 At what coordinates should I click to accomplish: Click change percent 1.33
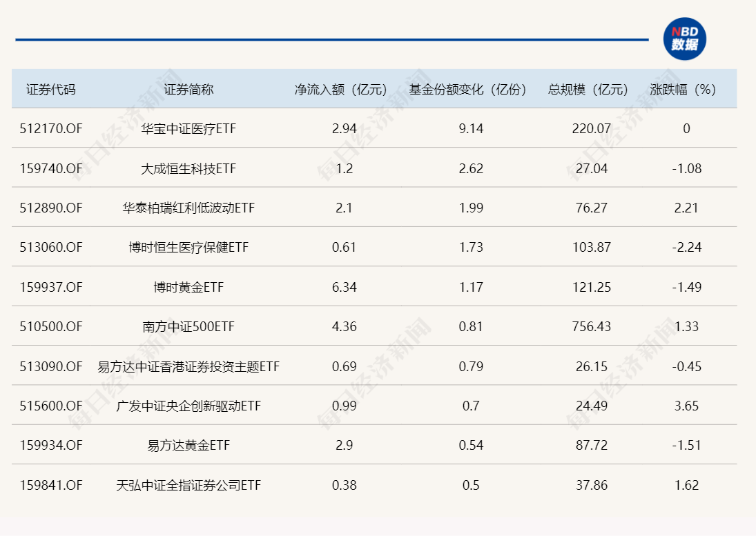[x=686, y=327]
